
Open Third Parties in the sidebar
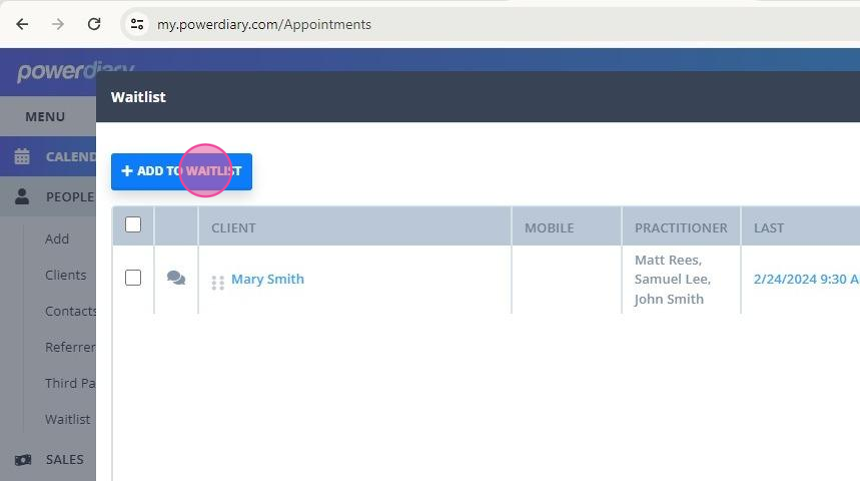point(70,383)
